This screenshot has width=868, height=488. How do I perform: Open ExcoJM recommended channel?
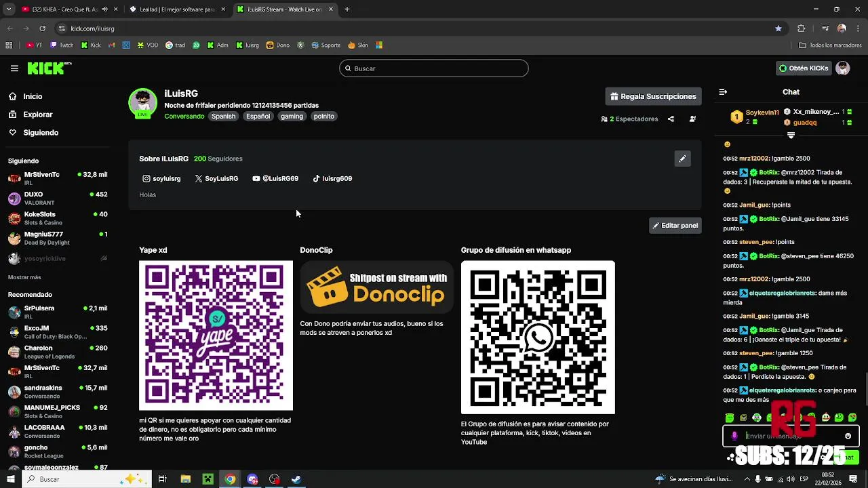coord(58,332)
